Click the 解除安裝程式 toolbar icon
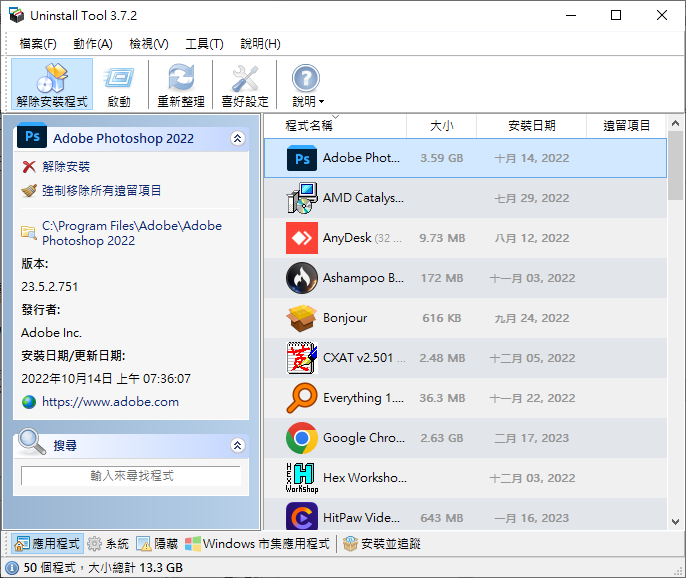686x578 pixels. 52,84
